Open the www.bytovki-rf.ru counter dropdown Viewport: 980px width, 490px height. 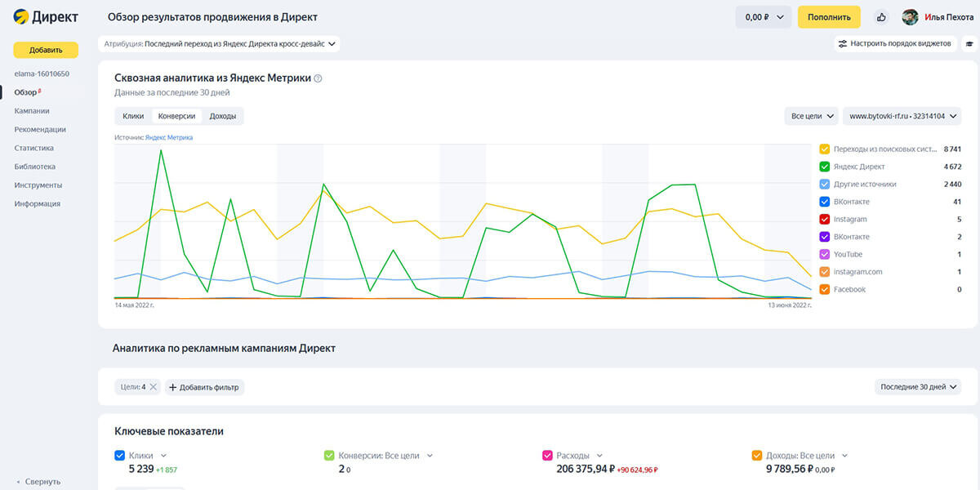click(902, 117)
